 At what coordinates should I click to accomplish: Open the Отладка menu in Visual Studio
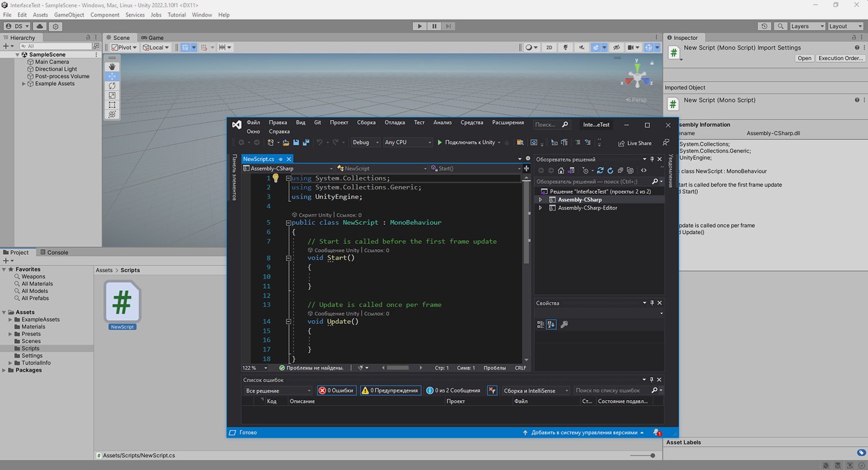click(395, 122)
